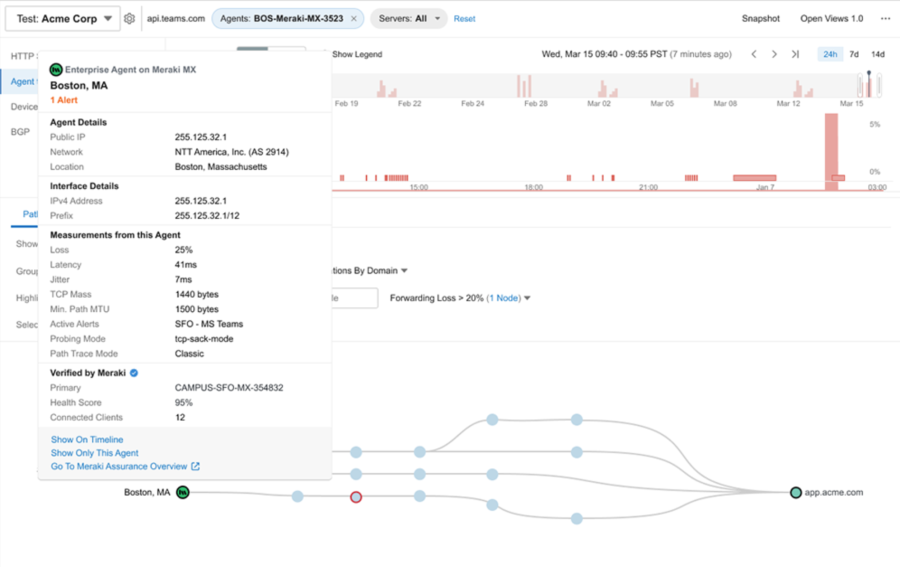Click the Health Score 95% value
Viewport: 900px width, 567px height.
pos(184,403)
